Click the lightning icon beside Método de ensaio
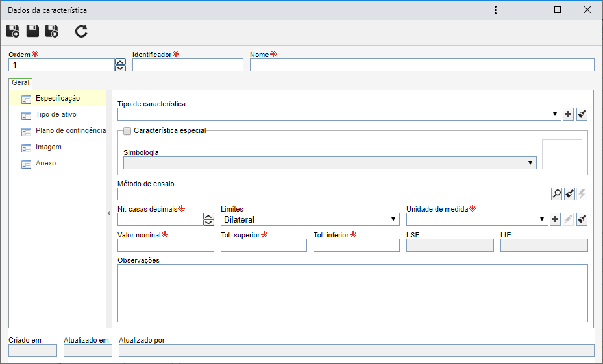The image size is (603, 364). pos(582,194)
